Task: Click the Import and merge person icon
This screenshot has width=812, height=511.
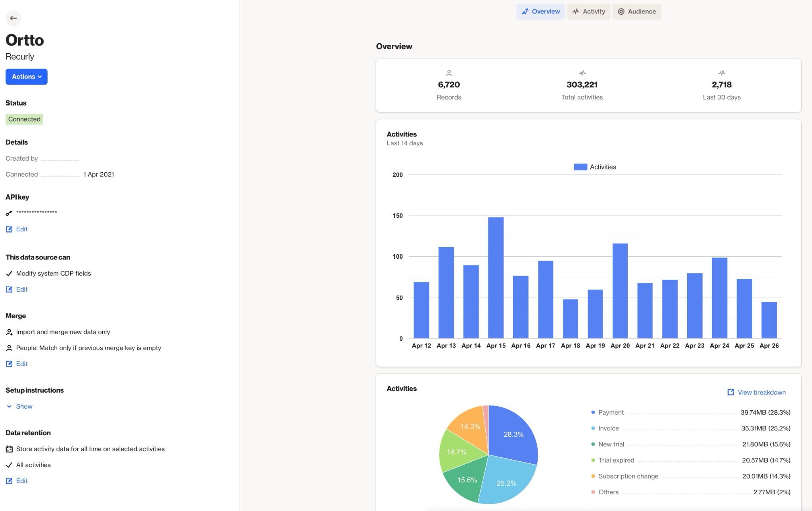Action: coord(9,332)
